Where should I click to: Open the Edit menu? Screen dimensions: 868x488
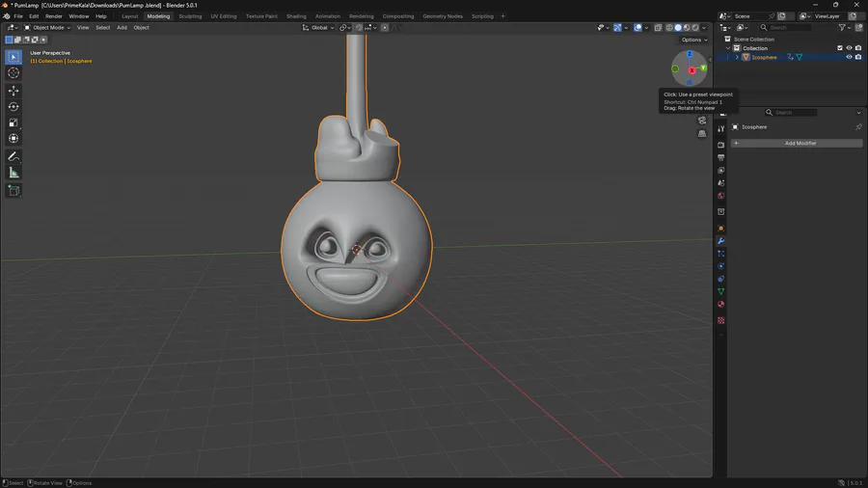34,16
